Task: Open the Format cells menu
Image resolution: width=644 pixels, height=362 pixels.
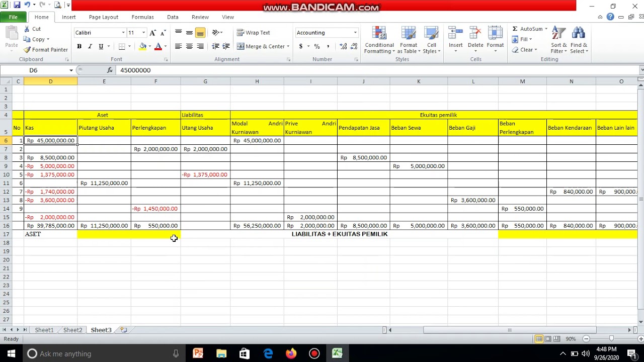Action: [x=495, y=40]
